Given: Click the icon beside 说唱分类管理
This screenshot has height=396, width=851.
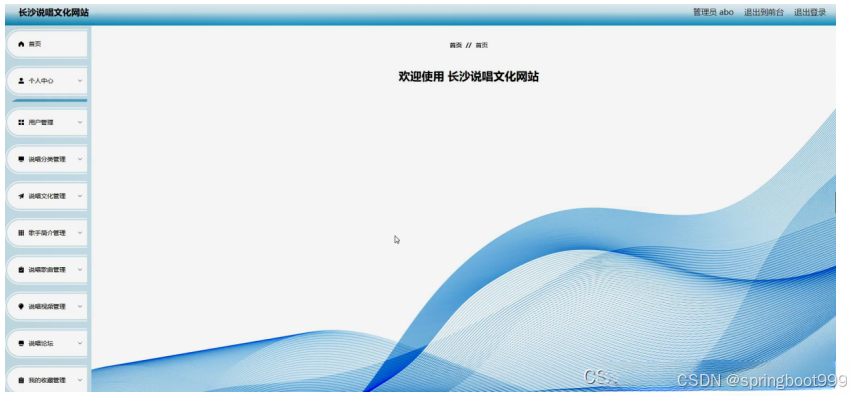Looking at the screenshot, I should (x=21, y=159).
